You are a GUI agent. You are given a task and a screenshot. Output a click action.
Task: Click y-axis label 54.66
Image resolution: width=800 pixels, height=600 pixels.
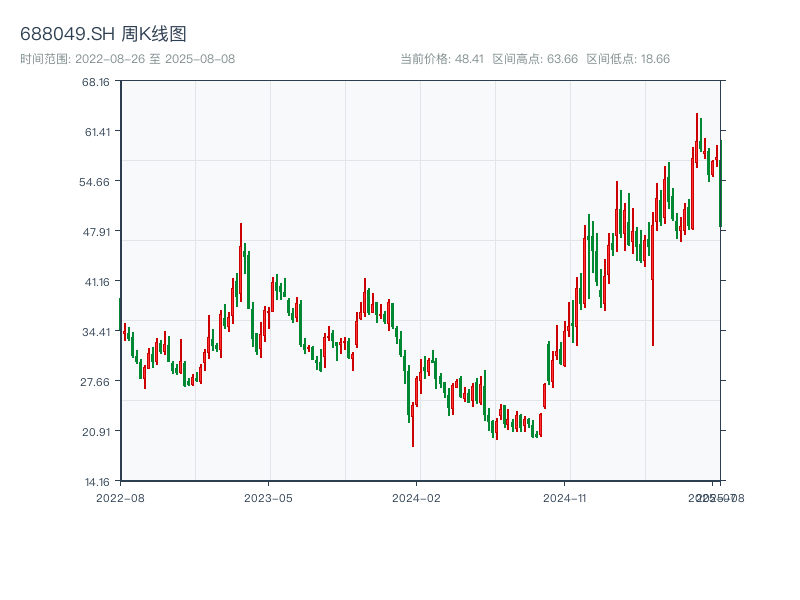[x=94, y=182]
